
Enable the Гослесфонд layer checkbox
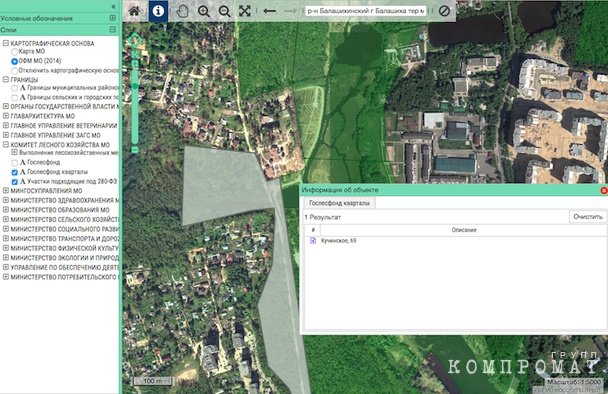pos(14,162)
